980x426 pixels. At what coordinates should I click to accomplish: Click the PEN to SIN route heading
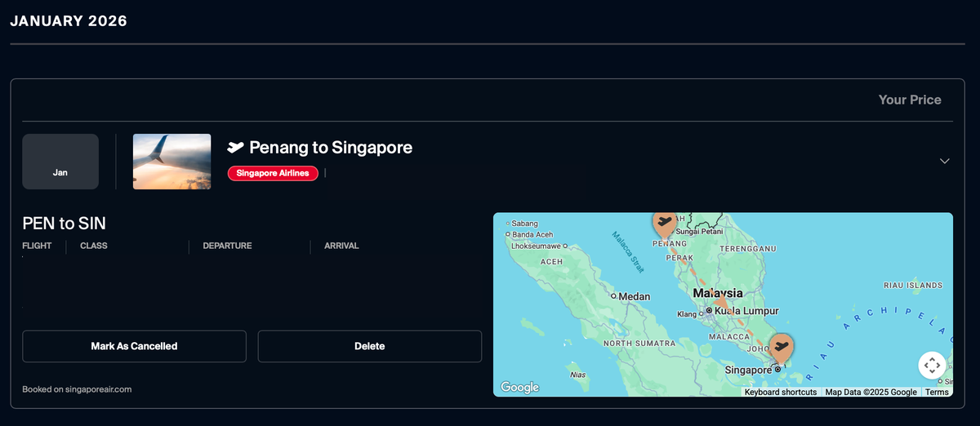tap(64, 223)
